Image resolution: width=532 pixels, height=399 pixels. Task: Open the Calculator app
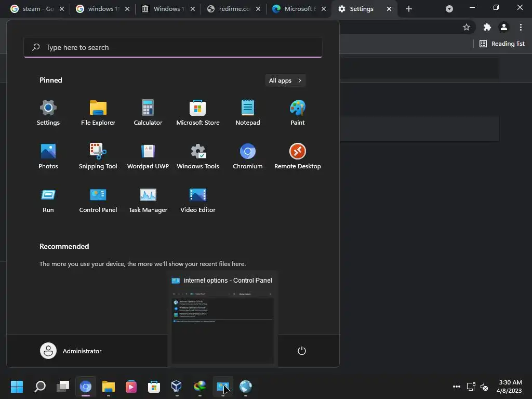pos(148,113)
